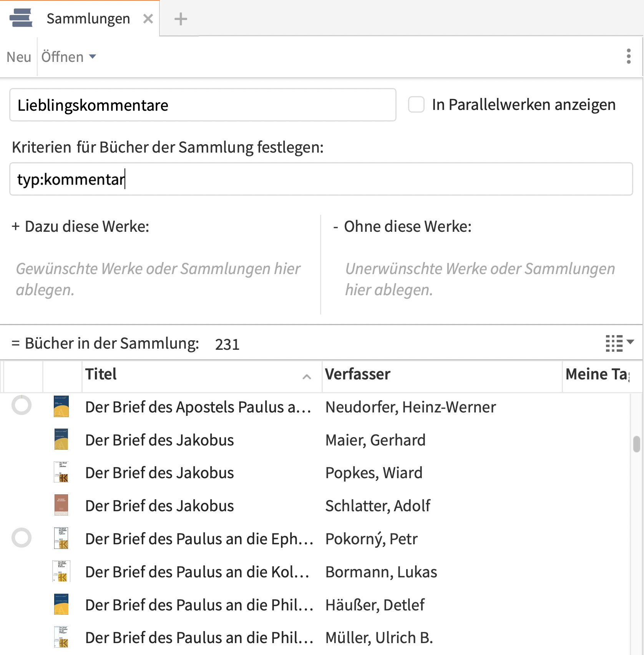Toggle circle indicator for Neudorfer row

point(22,405)
